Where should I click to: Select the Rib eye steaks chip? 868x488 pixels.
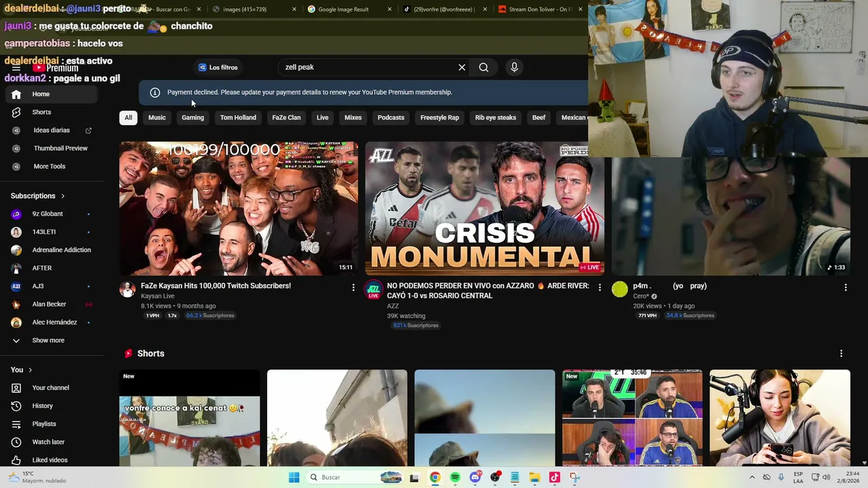coord(496,117)
